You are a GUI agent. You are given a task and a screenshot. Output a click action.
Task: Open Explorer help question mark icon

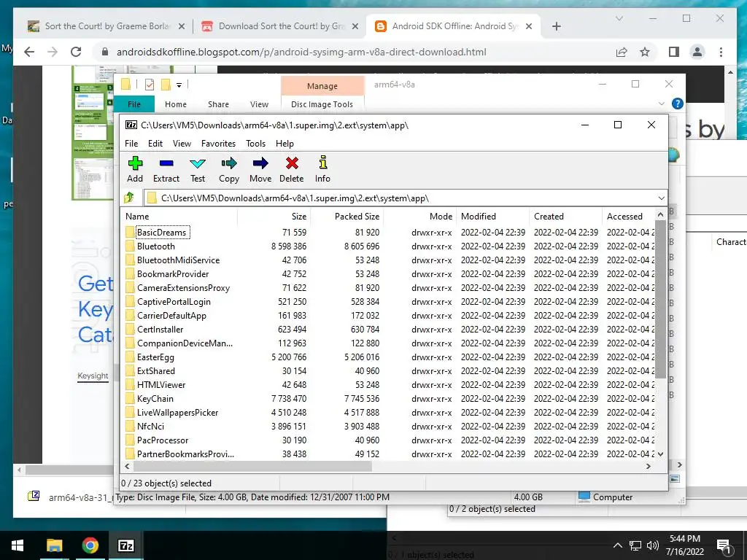coord(677,104)
